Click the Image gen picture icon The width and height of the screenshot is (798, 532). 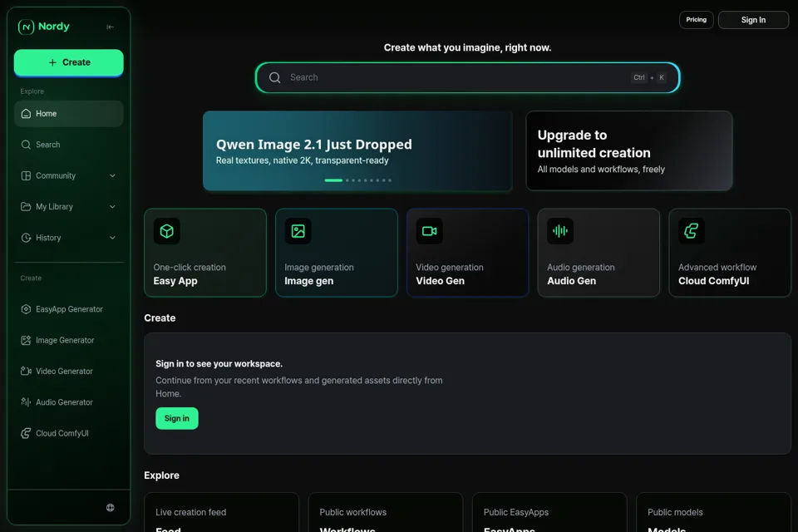tap(298, 231)
